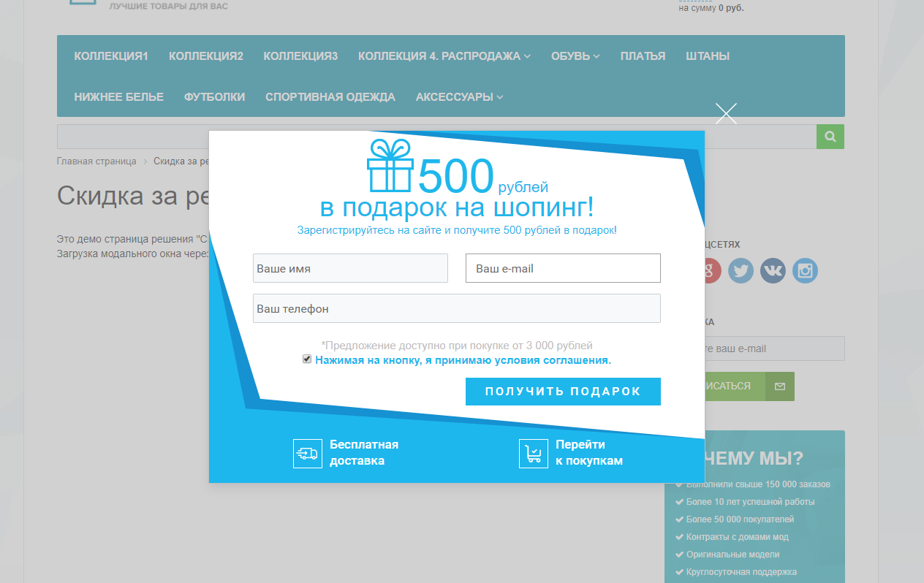Viewport: 924px width, 583px height.
Task: Open the Twitter social icon
Action: [741, 271]
